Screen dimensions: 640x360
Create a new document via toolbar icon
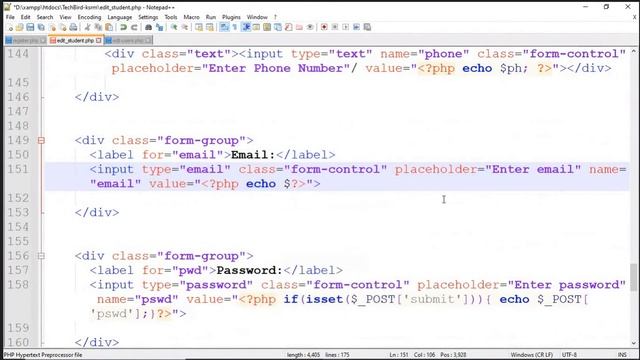[x=9, y=27]
